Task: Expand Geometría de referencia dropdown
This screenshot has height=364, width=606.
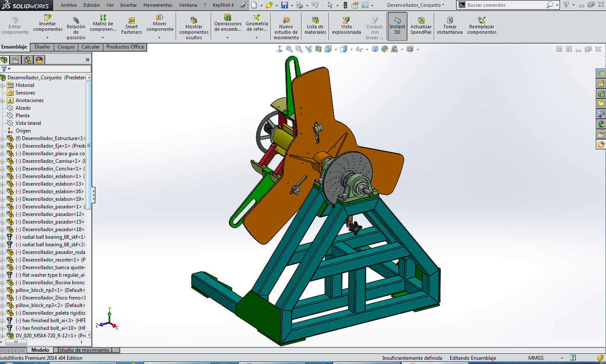Action: 256,38
